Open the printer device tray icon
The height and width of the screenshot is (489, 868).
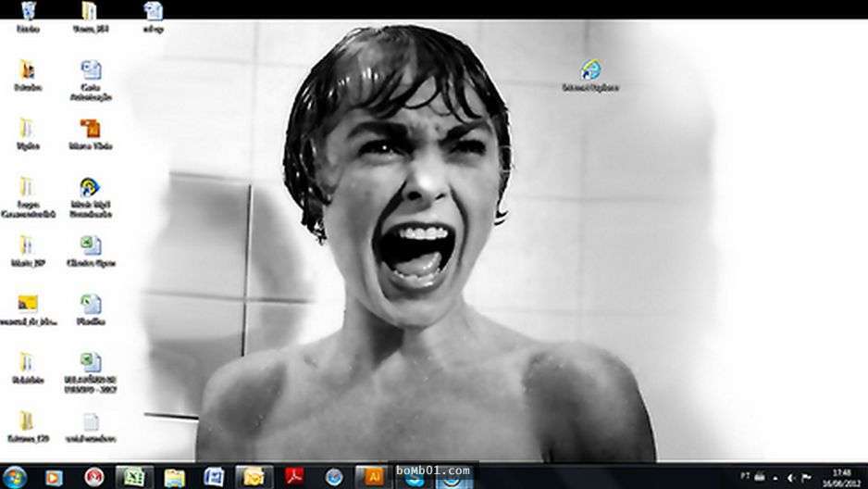tap(760, 477)
